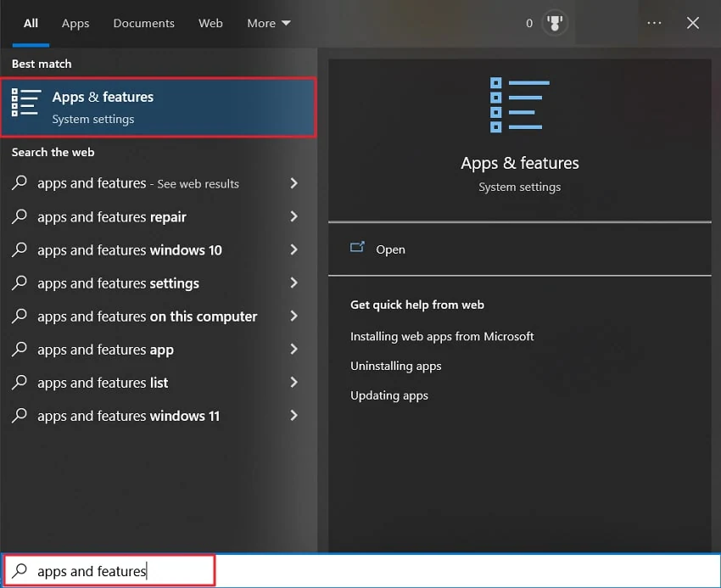The height and width of the screenshot is (588, 721).
Task: Expand the 'apps and features windows 10' chevron
Action: pyautogui.click(x=293, y=249)
